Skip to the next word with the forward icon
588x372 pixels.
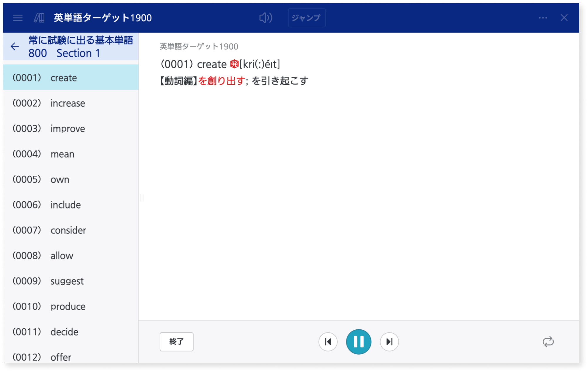[389, 341]
